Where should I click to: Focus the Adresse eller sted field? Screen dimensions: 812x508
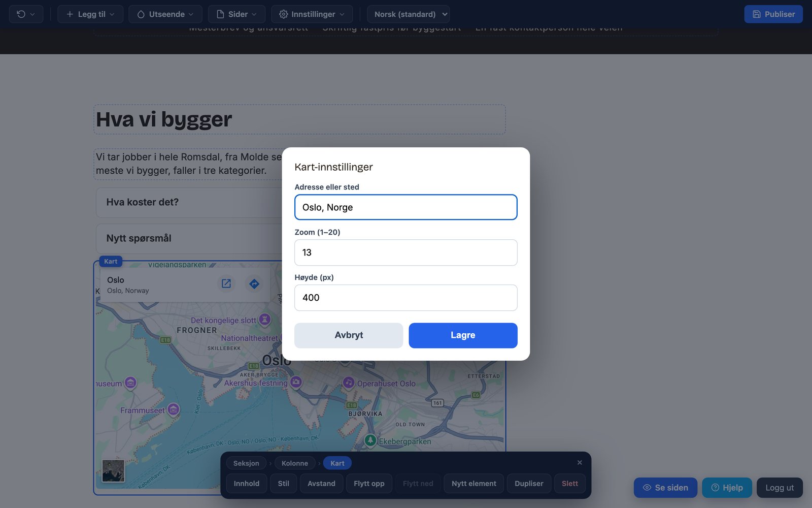(406, 207)
